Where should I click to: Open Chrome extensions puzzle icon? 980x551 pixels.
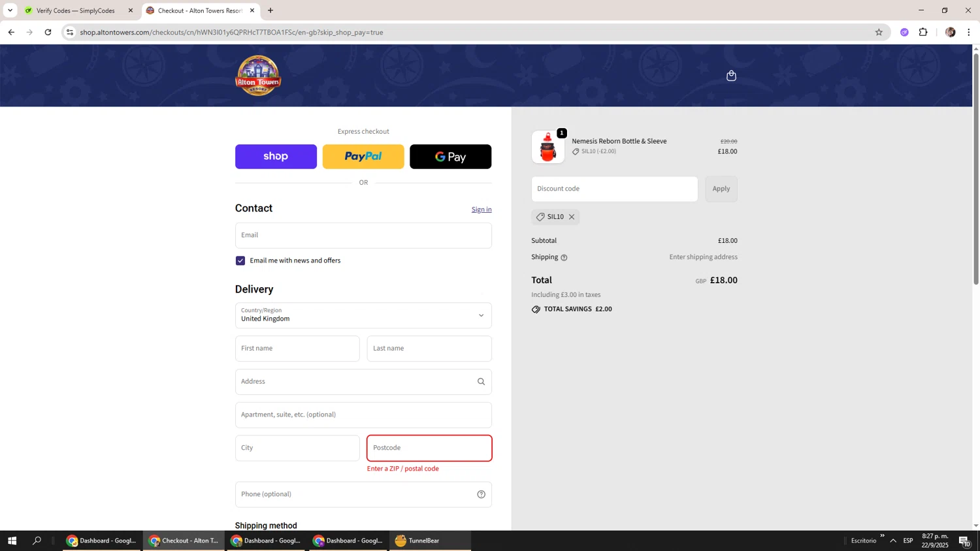923,32
